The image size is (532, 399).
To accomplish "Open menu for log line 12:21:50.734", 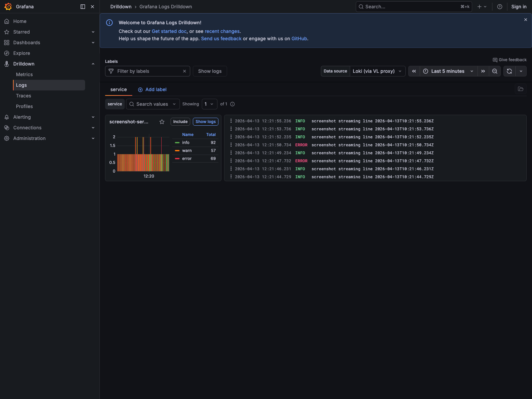I will [231, 145].
